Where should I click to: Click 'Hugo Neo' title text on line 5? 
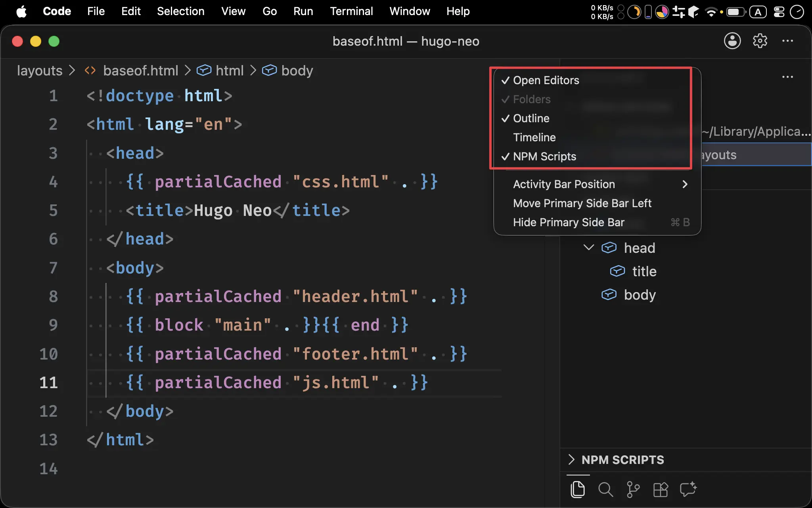click(x=233, y=210)
